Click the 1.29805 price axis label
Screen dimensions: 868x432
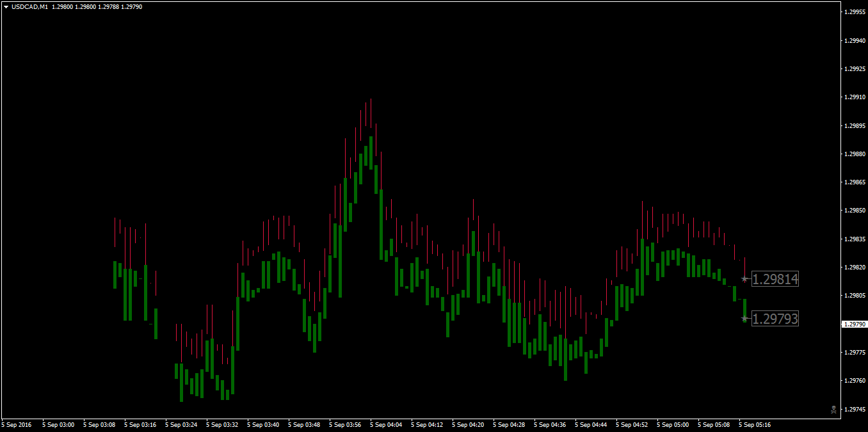click(855, 296)
